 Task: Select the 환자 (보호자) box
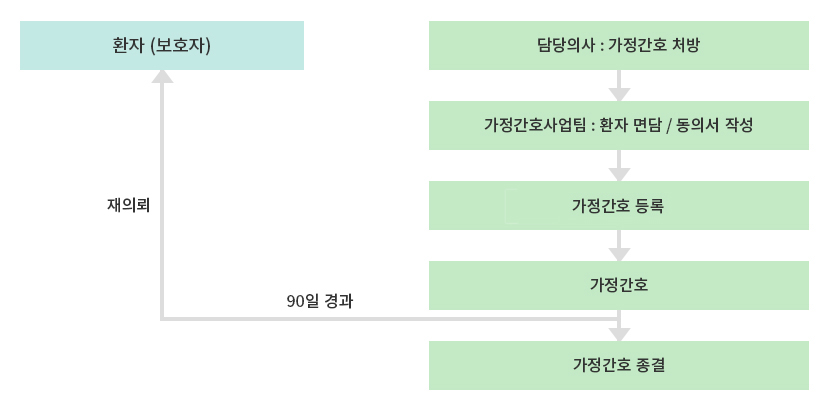(162, 46)
